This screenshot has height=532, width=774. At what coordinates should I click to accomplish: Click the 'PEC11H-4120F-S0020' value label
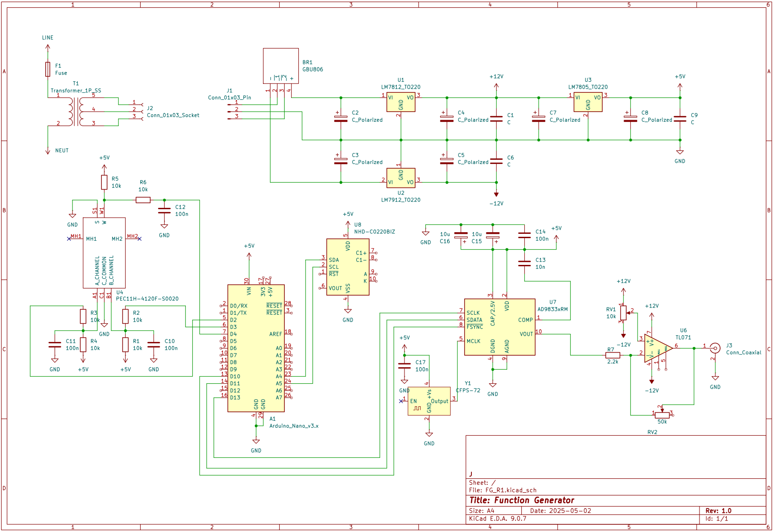coord(147,299)
